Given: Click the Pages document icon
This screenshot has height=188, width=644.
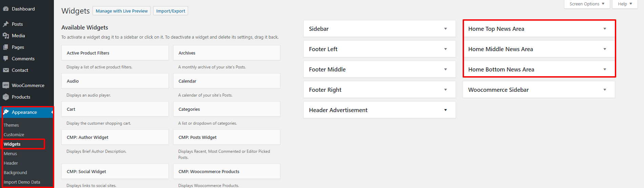Looking at the screenshot, I should click(x=6, y=47).
